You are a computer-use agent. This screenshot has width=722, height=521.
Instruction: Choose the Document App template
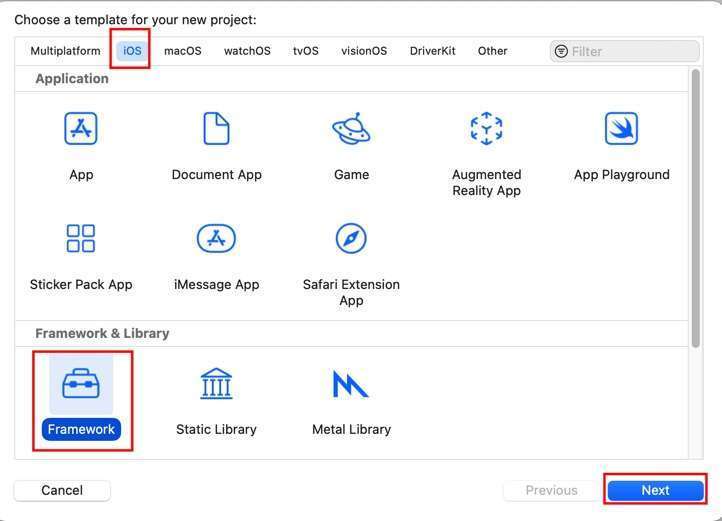pos(216,129)
